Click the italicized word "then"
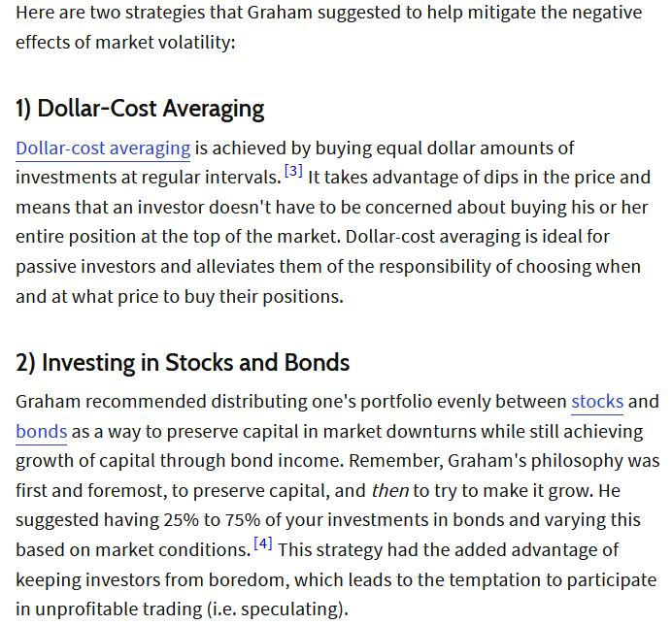672x625 pixels. pos(389,491)
